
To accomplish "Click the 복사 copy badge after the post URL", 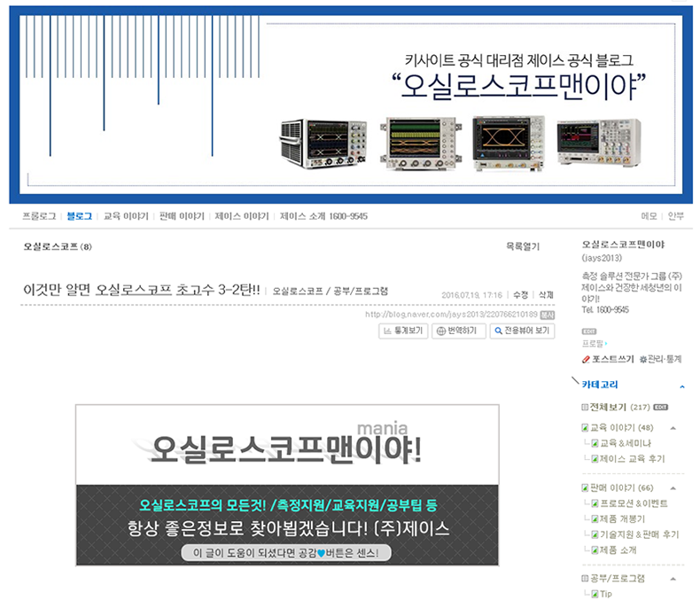I will pos(548,316).
